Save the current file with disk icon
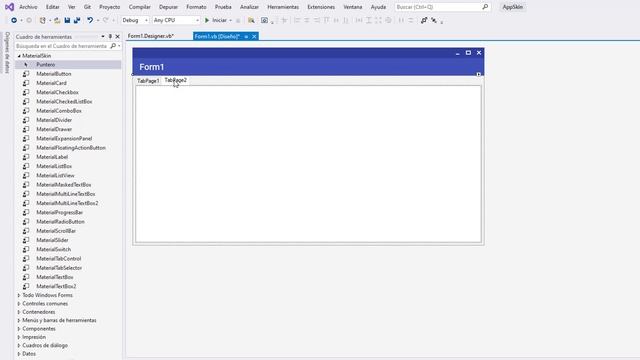Viewport: 640px width, 360px height. pos(67,20)
